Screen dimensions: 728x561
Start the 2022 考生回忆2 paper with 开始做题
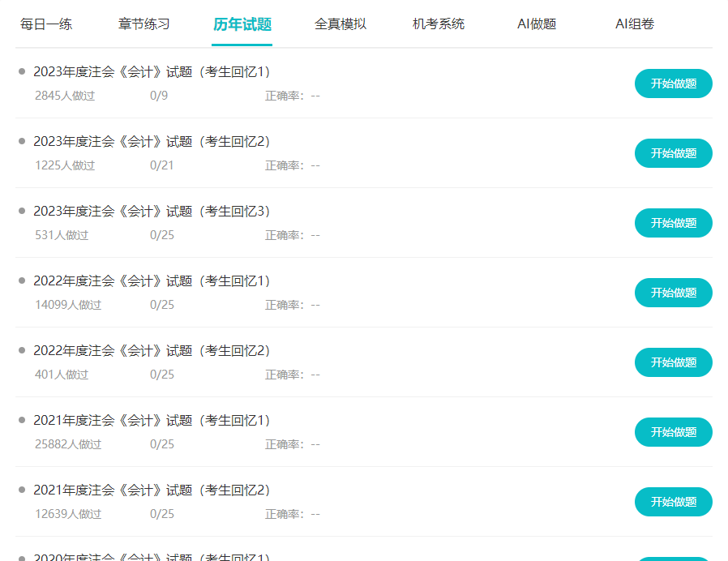673,362
